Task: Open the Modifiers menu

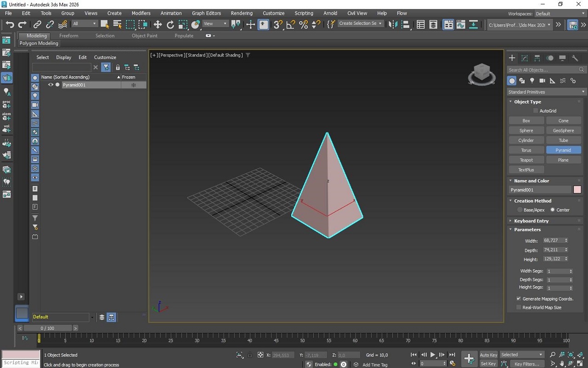Action: (141, 13)
